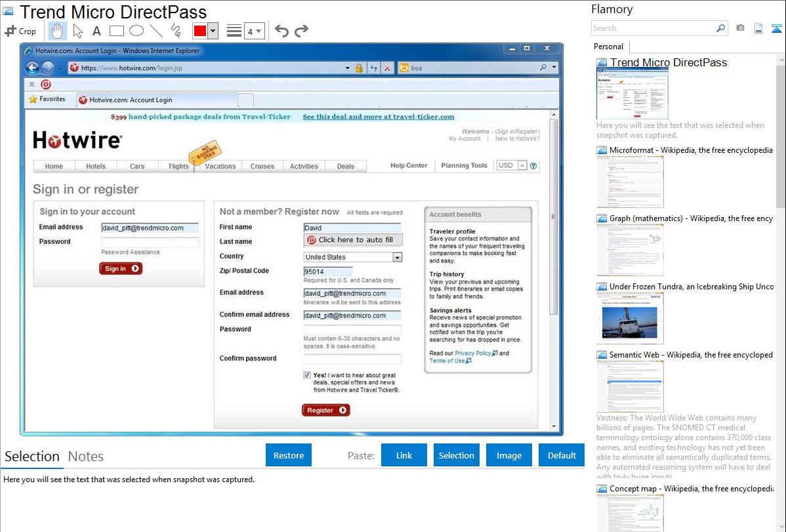Click the icon beside Graph (mathematics) title
The width and height of the screenshot is (786, 532).
click(602, 218)
